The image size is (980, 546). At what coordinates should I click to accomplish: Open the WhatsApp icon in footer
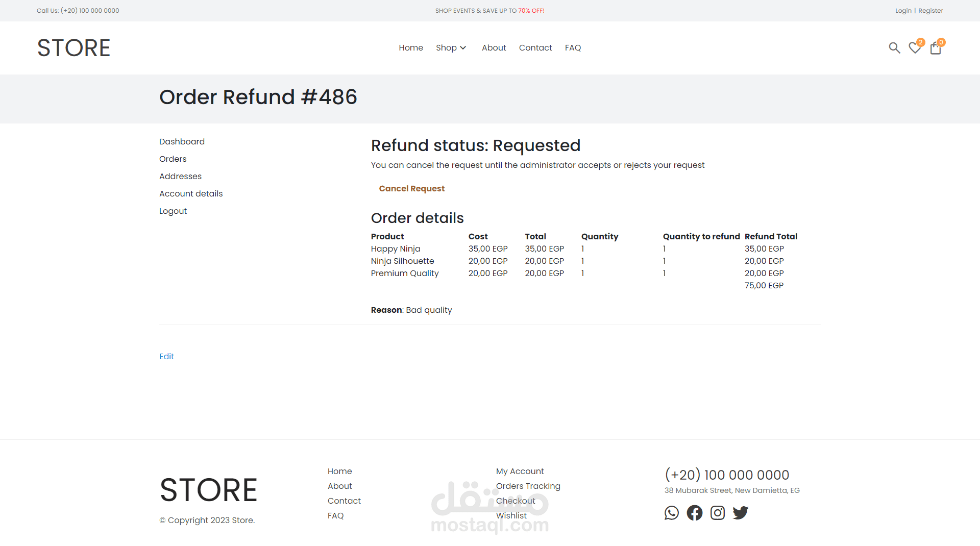click(672, 513)
